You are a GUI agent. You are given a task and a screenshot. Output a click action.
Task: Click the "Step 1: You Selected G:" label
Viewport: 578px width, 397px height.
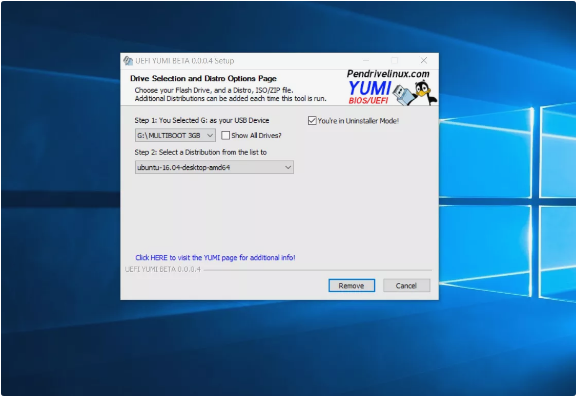coord(202,121)
